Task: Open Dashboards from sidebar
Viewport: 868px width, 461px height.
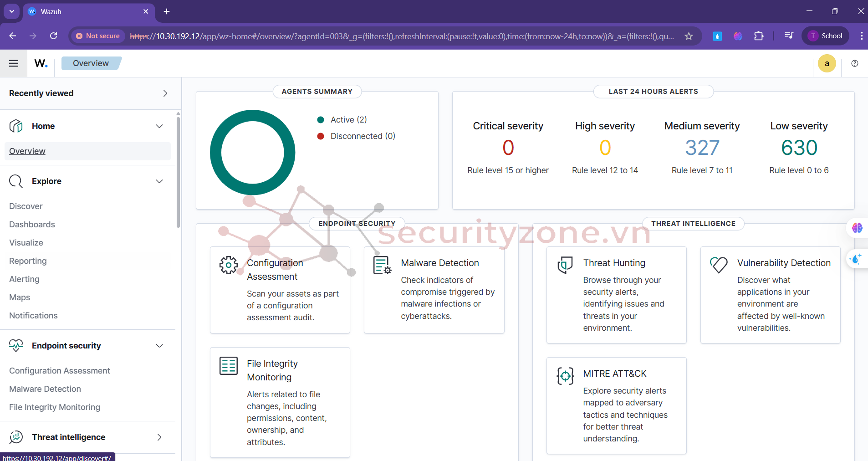Action: 32,225
